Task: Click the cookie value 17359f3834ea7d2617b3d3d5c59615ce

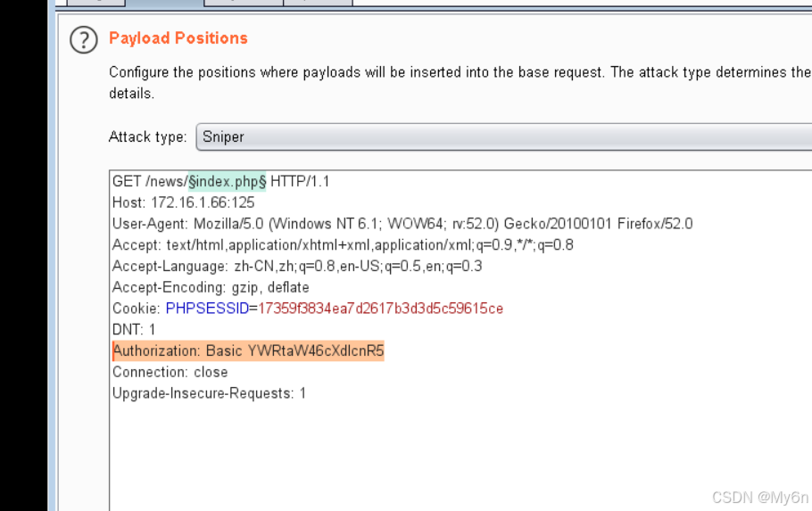Action: [381, 309]
